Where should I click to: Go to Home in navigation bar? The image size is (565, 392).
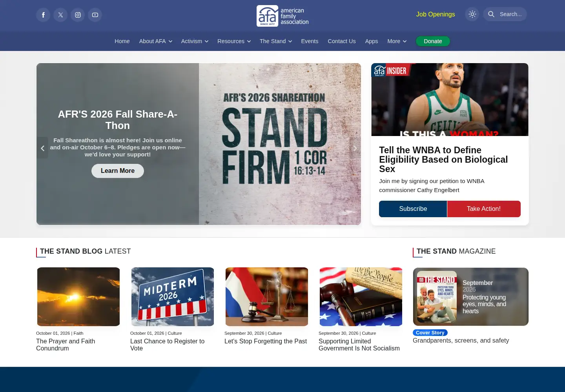(x=122, y=41)
